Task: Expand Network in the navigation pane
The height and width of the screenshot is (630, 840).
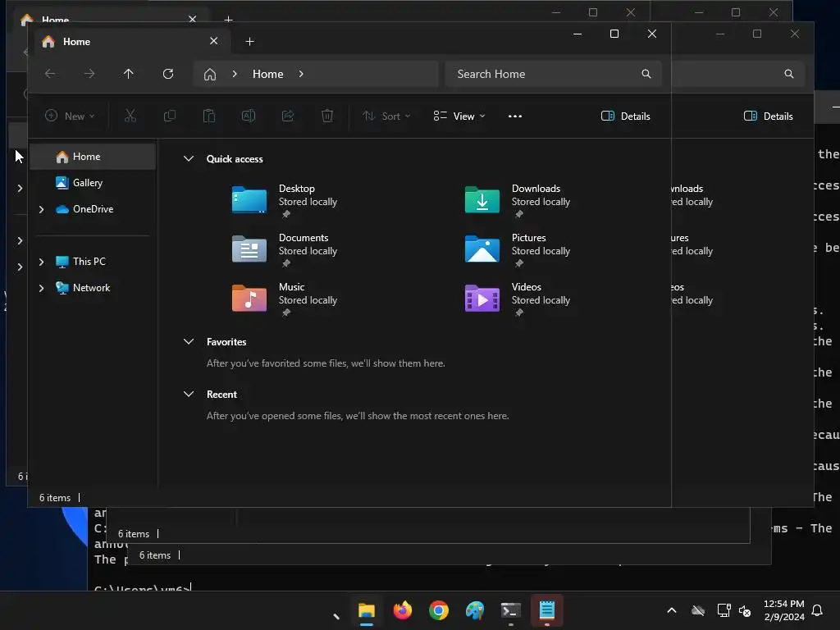Action: tap(41, 288)
